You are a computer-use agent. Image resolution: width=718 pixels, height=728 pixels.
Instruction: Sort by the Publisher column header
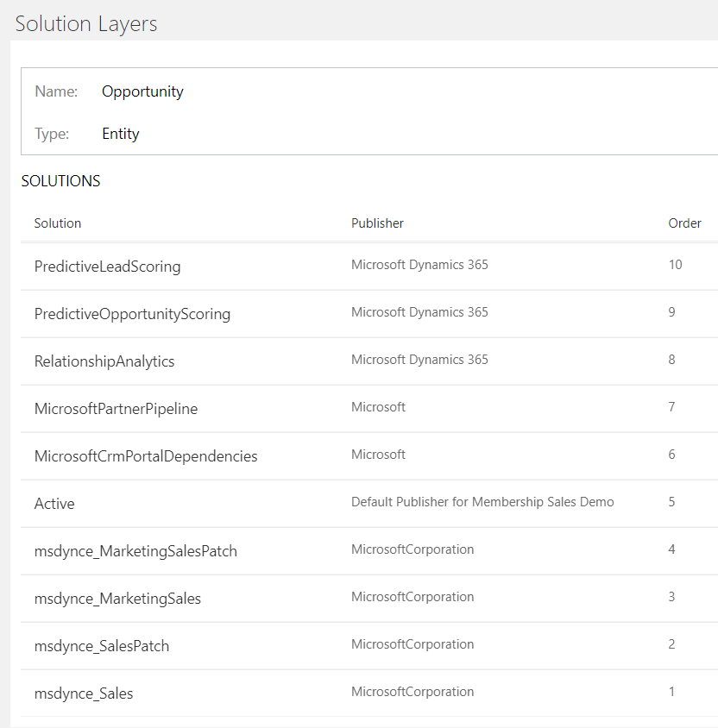377,223
